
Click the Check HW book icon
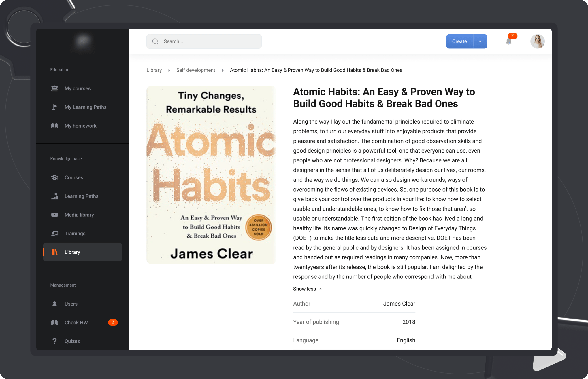coord(54,323)
